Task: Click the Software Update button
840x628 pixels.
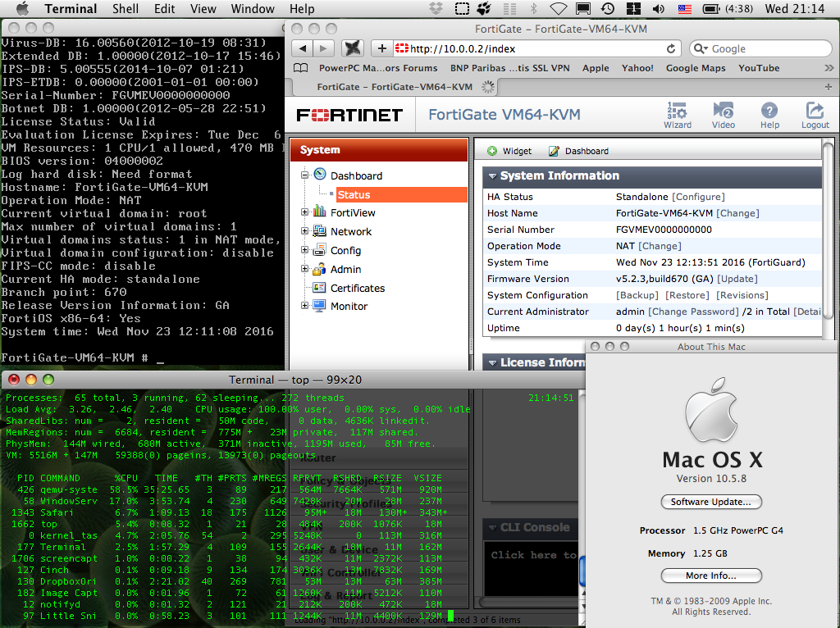Action: point(711,502)
